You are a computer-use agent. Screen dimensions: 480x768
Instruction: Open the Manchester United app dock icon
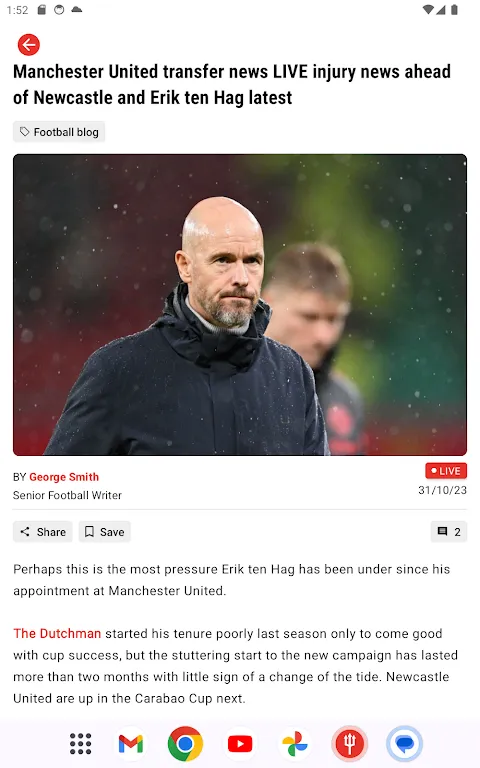pos(349,744)
